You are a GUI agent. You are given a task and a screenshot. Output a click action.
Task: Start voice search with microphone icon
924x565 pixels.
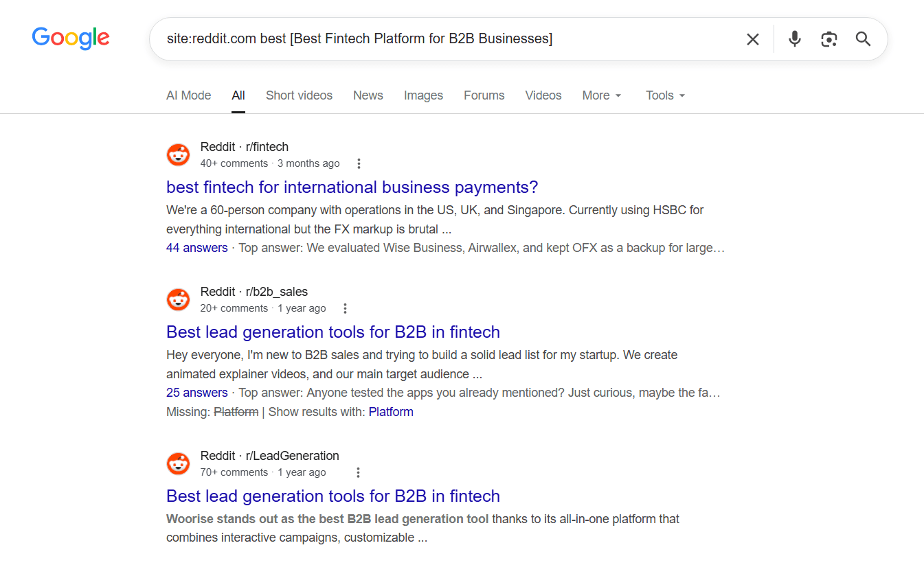pyautogui.click(x=795, y=39)
